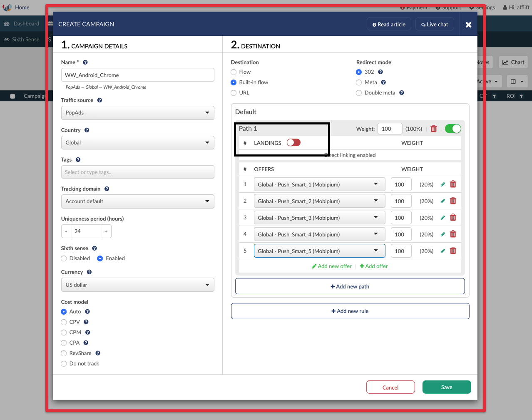Click the help icon next to Country
Screen dimensions: 532x420
(x=87, y=130)
